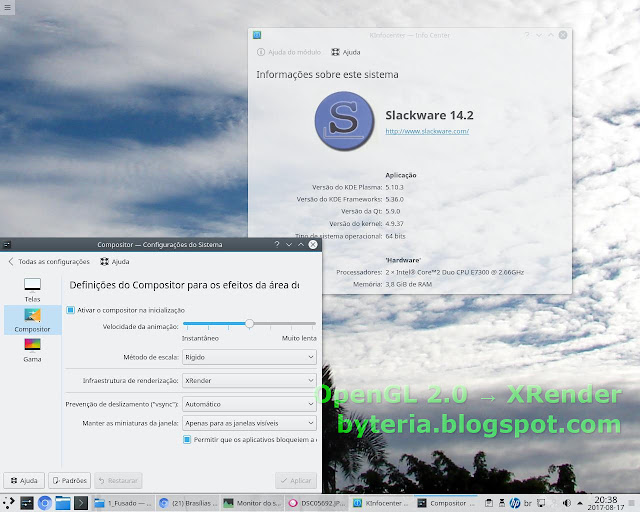Screen dimensions: 640x512
Task: Click the 'Slackware 14.2' heading text
Action: pos(429,115)
